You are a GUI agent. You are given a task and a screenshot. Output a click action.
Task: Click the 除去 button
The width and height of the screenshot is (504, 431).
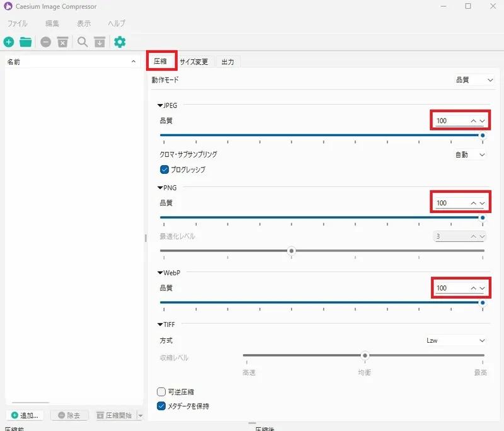click(69, 416)
